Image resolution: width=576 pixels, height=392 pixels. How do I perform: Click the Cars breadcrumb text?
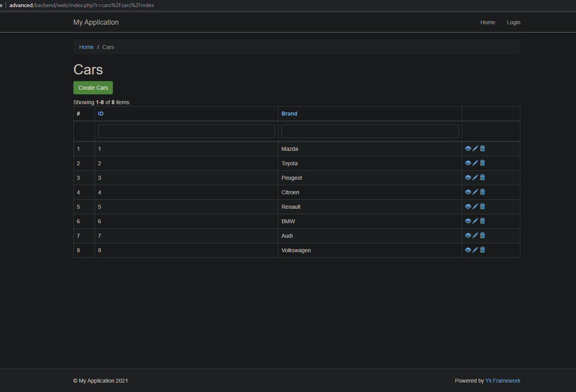108,47
